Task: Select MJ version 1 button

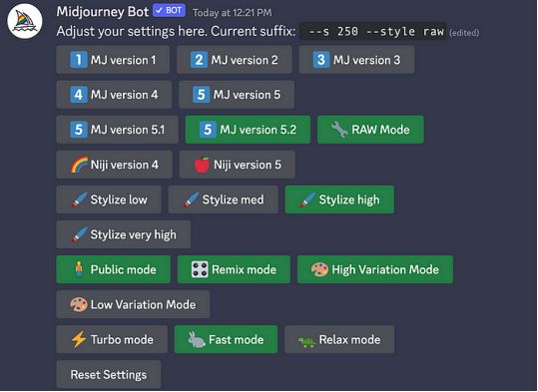Action: pyautogui.click(x=113, y=60)
